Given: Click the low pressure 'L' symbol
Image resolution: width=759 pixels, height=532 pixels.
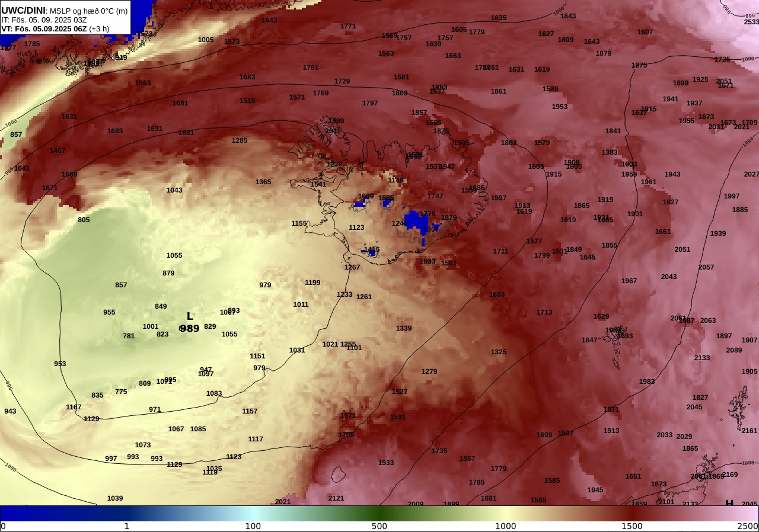Looking at the screenshot, I should pos(190,316).
